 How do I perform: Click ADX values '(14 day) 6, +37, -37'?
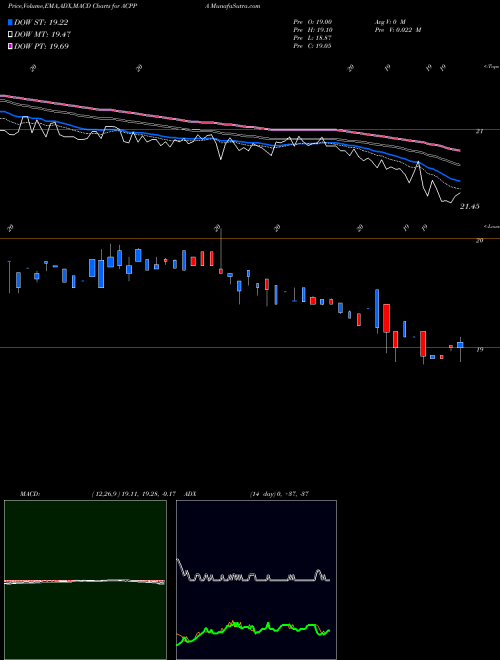coord(279,494)
